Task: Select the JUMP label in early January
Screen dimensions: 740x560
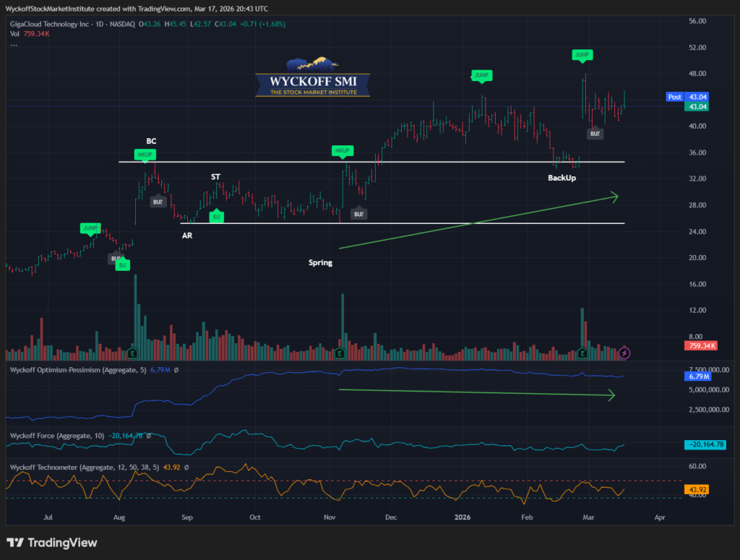Action: point(481,75)
